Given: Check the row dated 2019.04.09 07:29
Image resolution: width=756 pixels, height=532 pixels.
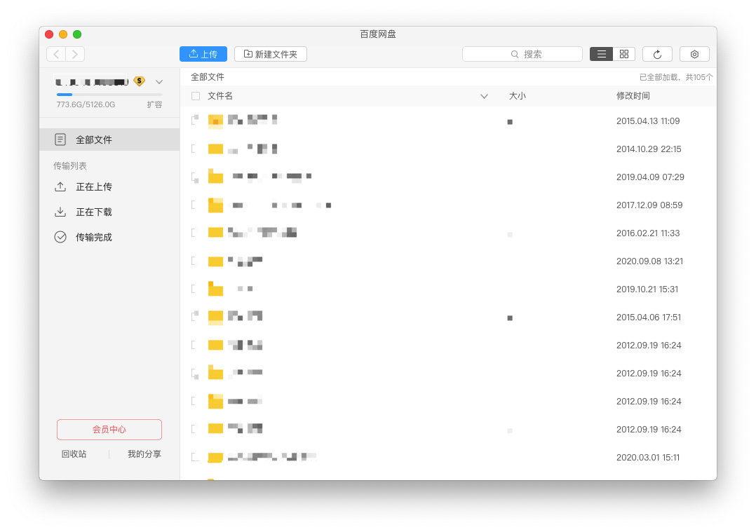Looking at the screenshot, I should point(195,177).
